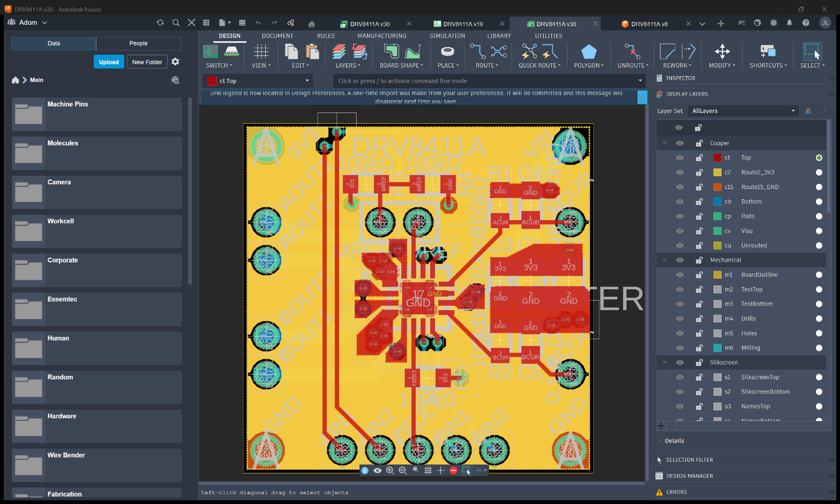Click the orange swatch for Route15_GND

click(717, 187)
